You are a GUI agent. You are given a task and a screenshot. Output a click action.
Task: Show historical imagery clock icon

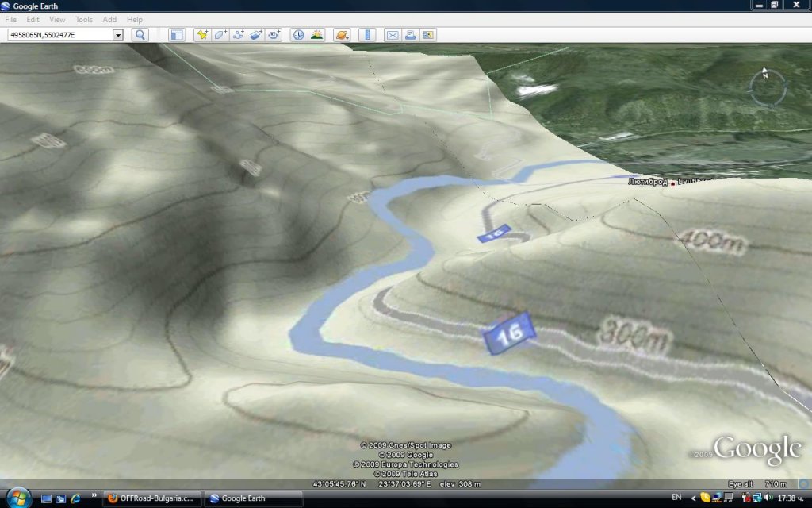coord(298,35)
